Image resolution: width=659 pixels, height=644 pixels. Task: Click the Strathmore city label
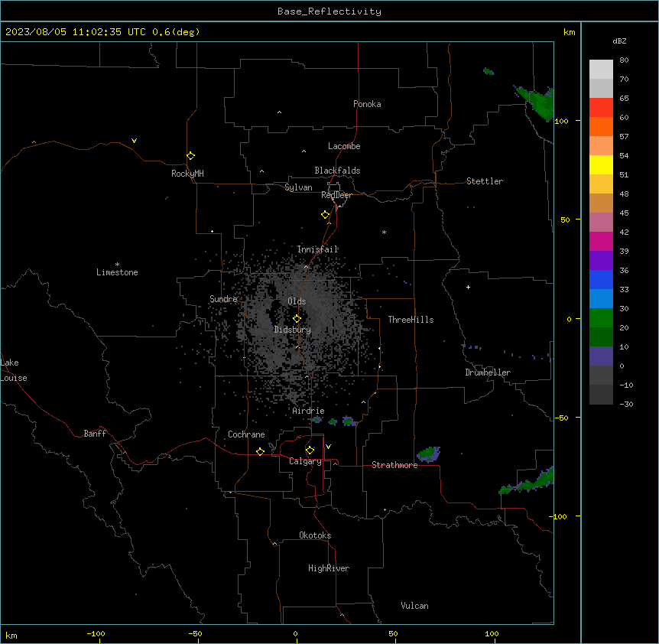[394, 465]
